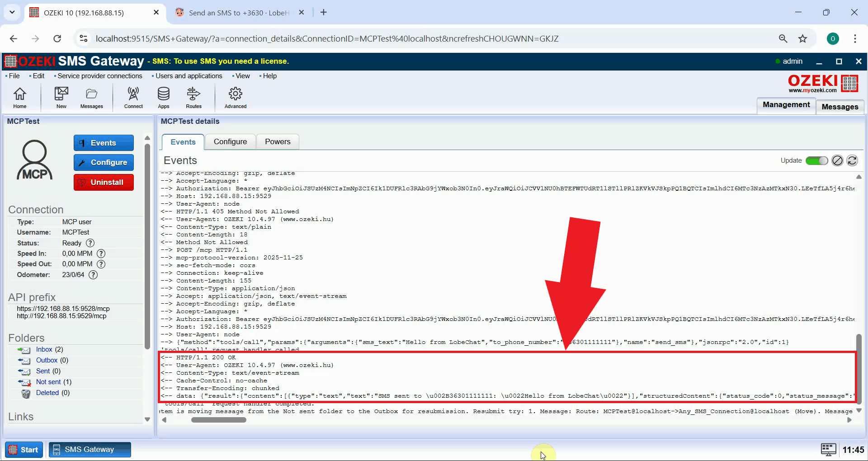
Task: Click the Start button in the taskbar
Action: pyautogui.click(x=24, y=450)
